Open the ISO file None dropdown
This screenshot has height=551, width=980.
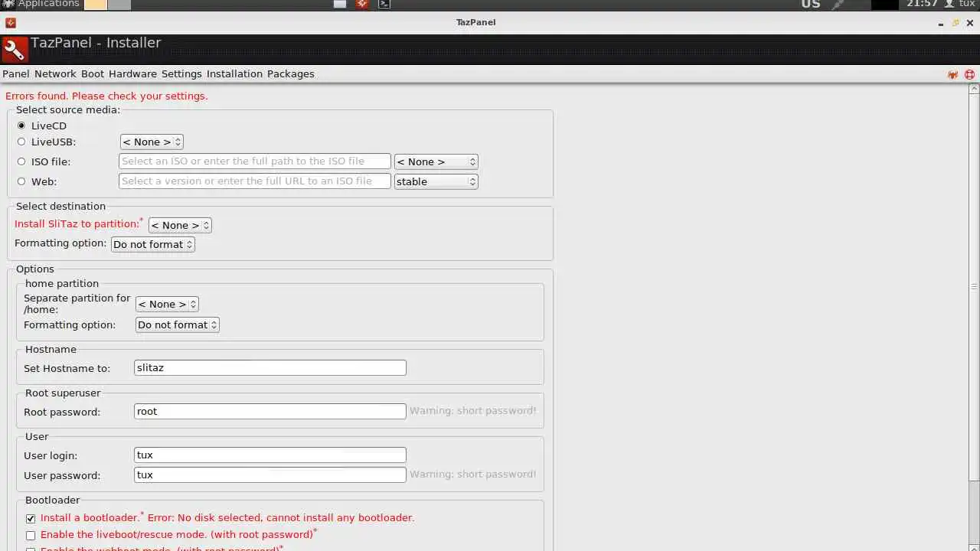pyautogui.click(x=436, y=161)
